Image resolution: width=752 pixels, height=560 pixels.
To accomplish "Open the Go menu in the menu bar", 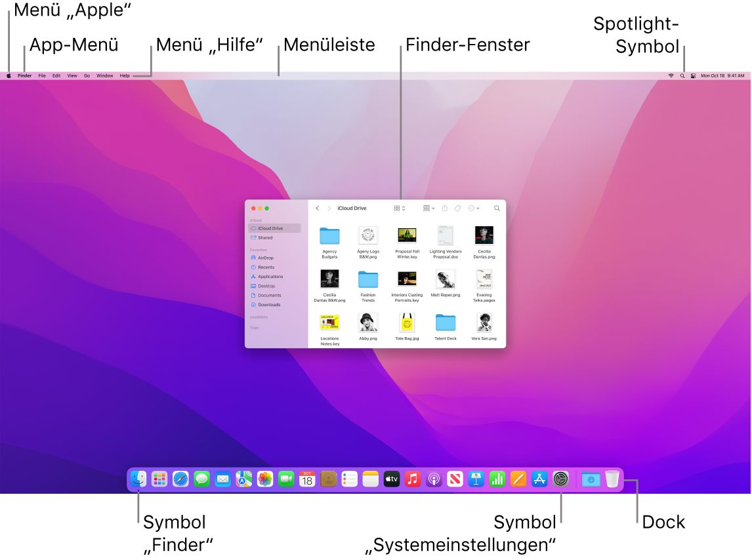I will [x=87, y=75].
